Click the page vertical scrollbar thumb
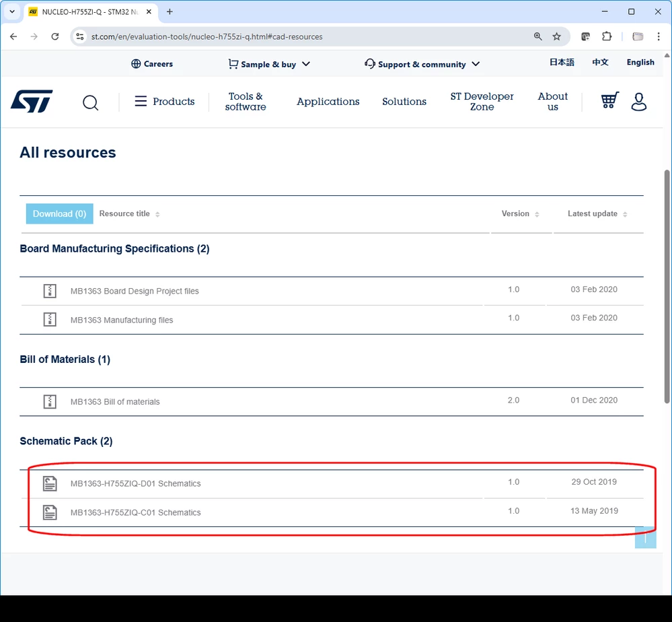 (667, 287)
